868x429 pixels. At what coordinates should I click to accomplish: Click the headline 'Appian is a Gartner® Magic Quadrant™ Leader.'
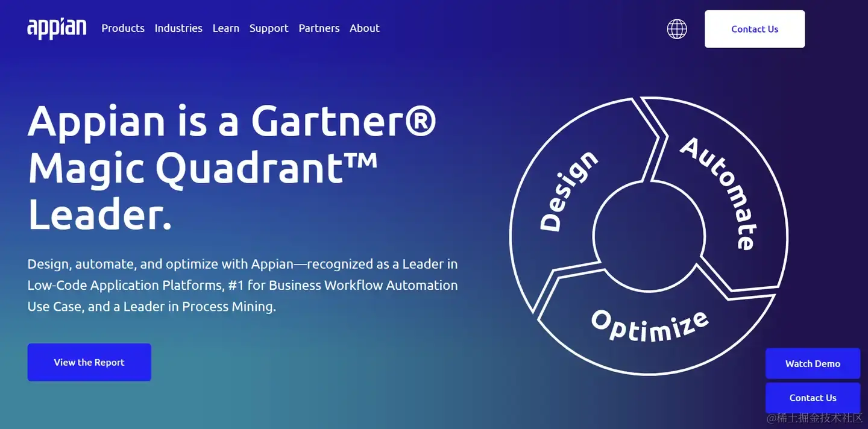[233, 168]
